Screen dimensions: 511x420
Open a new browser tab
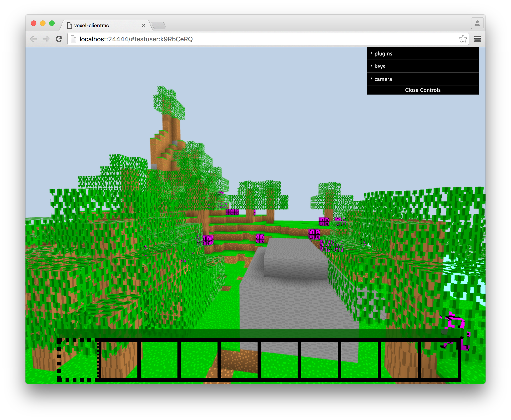point(159,25)
